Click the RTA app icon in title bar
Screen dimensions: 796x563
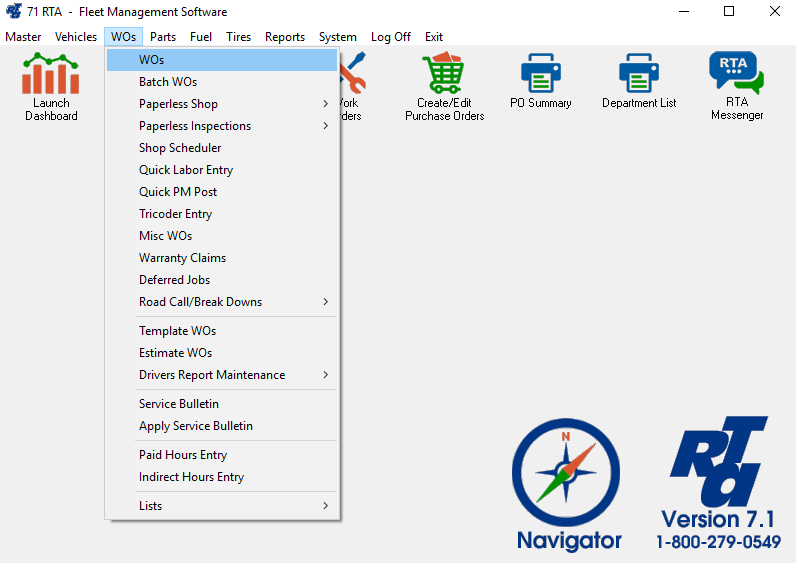coord(14,12)
